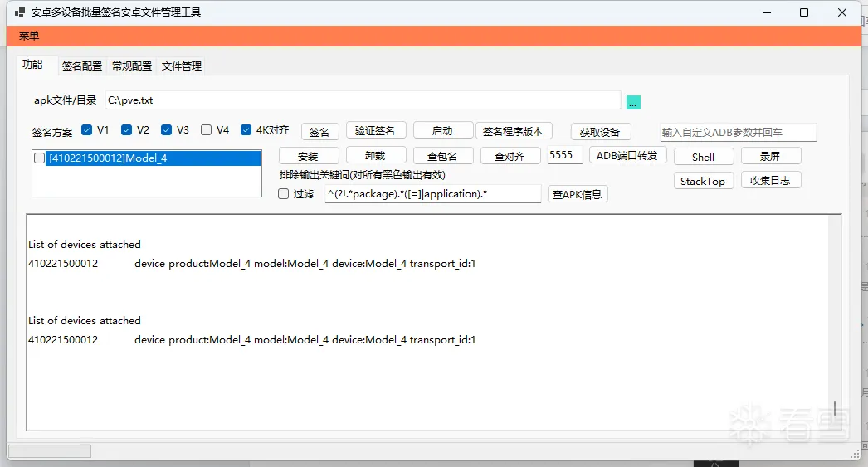Click the app icon in title bar
This screenshot has width=868, height=467.
coord(20,12)
